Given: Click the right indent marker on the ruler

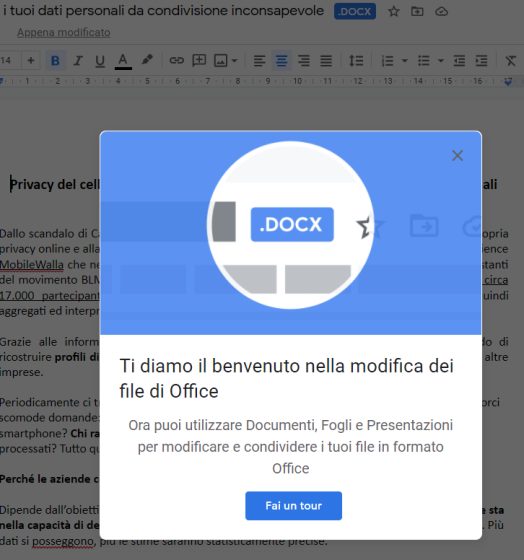Looking at the screenshot, I should 508,81.
